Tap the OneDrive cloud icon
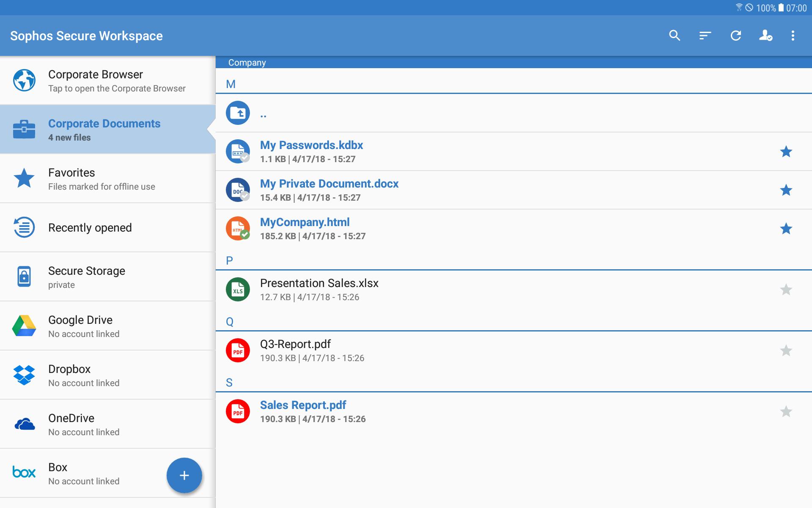Screen dimensions: 812x508 (24, 424)
